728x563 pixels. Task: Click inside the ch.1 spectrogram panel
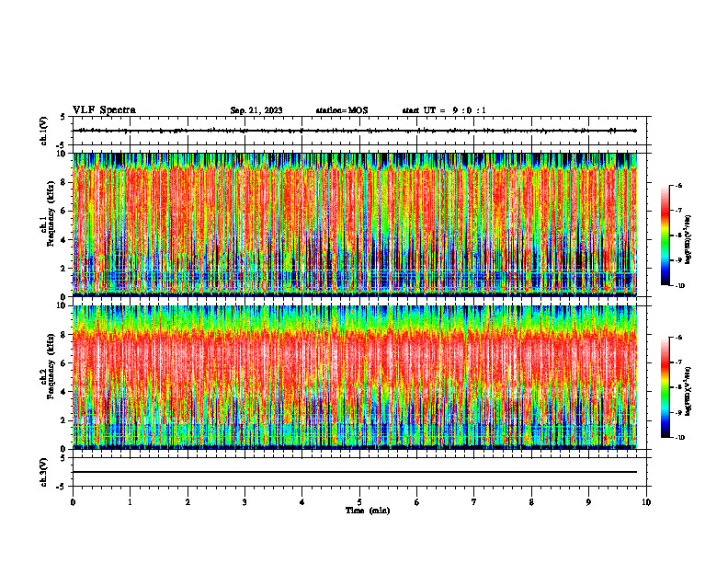click(x=355, y=224)
